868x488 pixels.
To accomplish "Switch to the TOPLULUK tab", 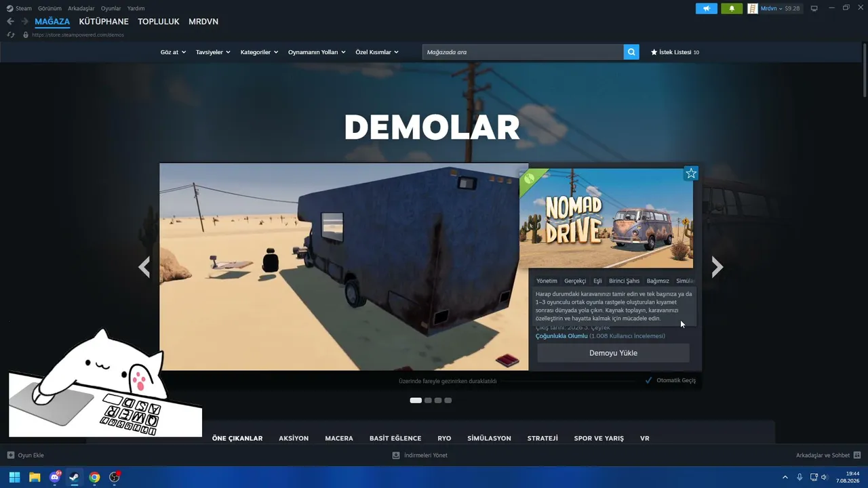I will click(159, 22).
